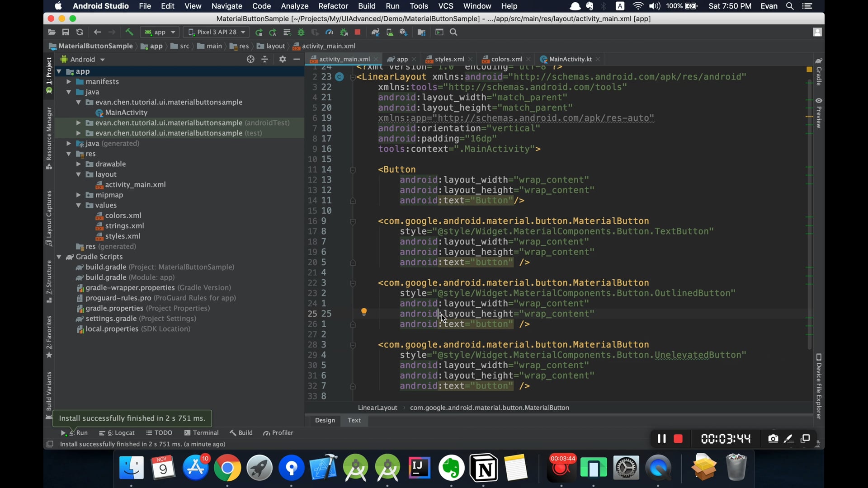Viewport: 868px width, 488px height.
Task: Open the Pixel 3 API 28 device dropdown
Action: [x=217, y=32]
